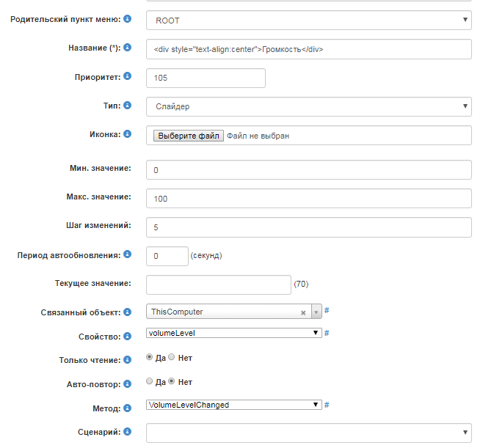Click info icon next to Приоритет label

[128, 76]
